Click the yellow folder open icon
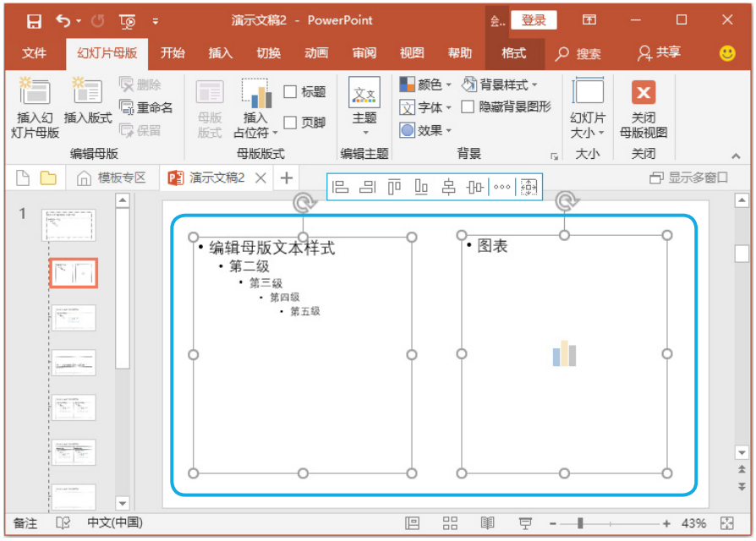 tap(47, 178)
